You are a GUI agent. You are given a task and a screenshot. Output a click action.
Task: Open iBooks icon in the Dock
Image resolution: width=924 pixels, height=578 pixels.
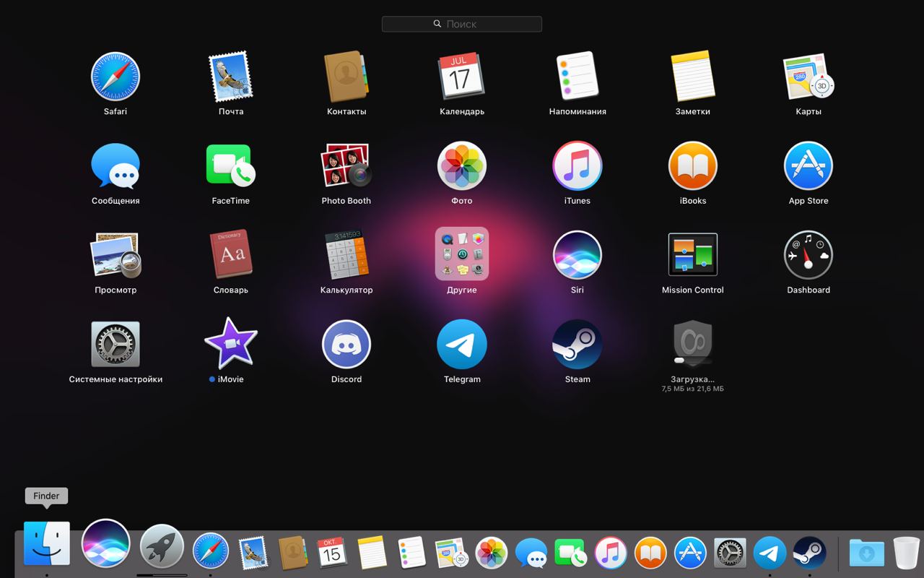click(x=650, y=553)
